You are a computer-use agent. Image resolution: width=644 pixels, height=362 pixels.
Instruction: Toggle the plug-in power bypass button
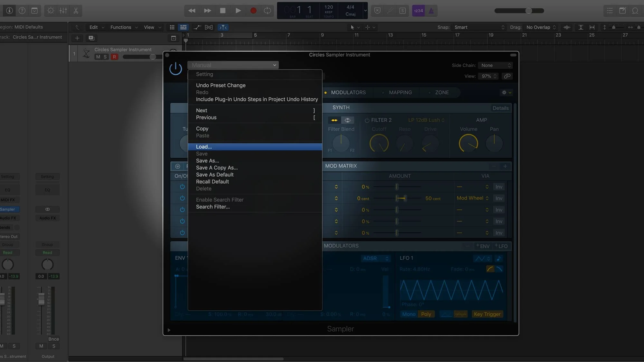[x=175, y=69]
